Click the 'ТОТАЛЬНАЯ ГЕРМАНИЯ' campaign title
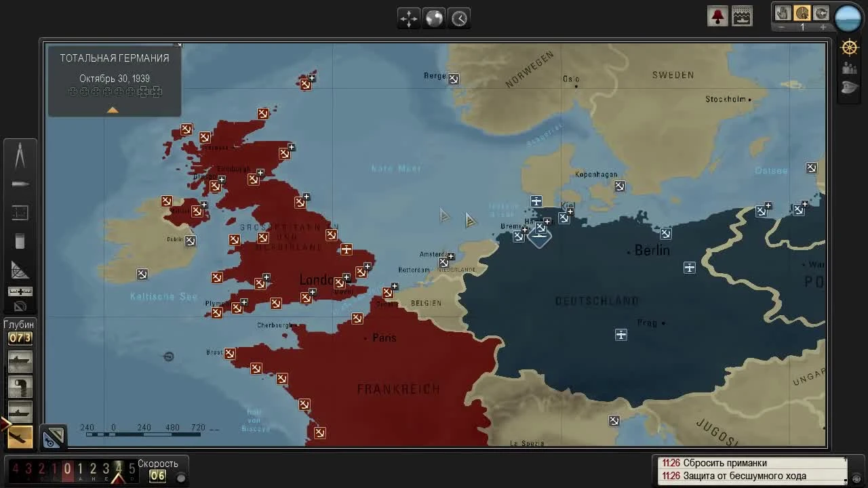 click(x=115, y=58)
